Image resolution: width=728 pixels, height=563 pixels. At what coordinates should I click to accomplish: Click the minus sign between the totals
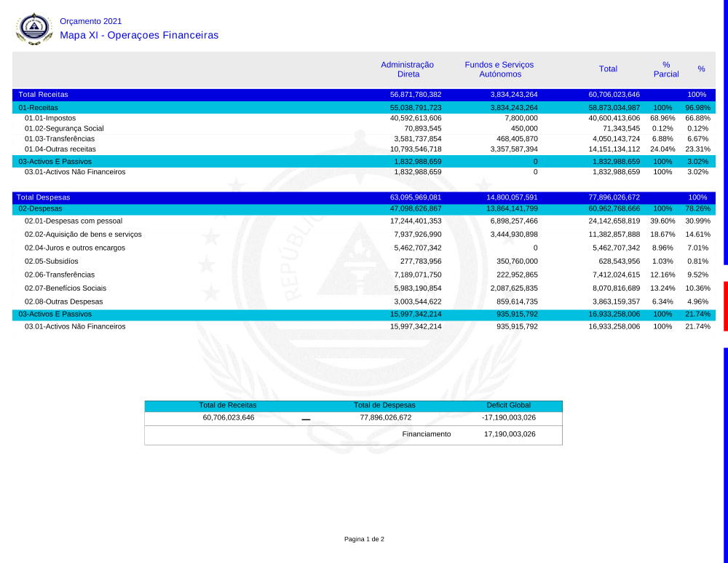tap(306, 420)
